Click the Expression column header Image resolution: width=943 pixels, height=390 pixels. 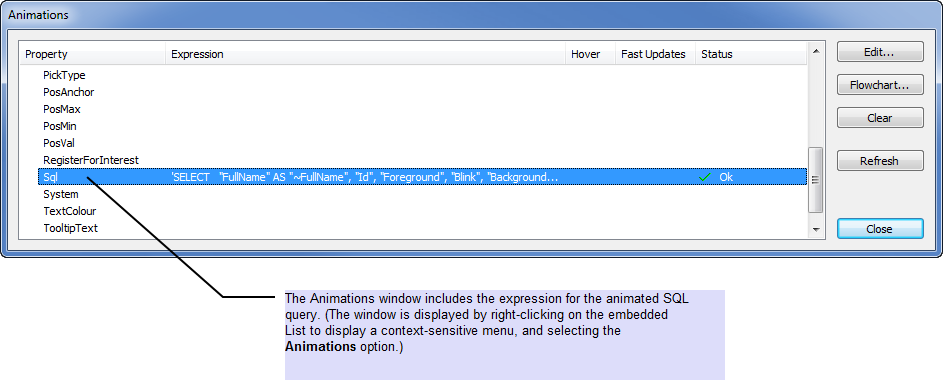click(x=366, y=54)
